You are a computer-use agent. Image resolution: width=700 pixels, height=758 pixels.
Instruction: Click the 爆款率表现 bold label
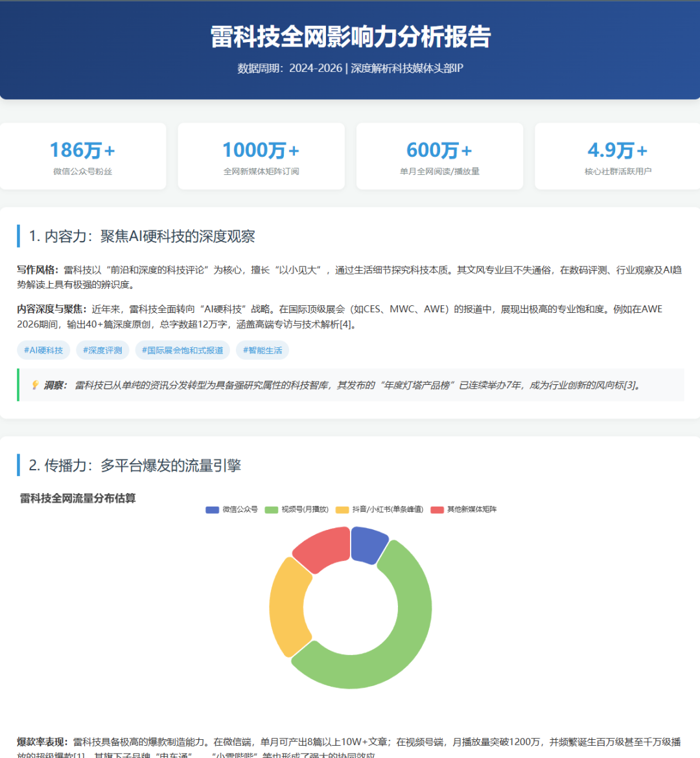tap(43, 742)
